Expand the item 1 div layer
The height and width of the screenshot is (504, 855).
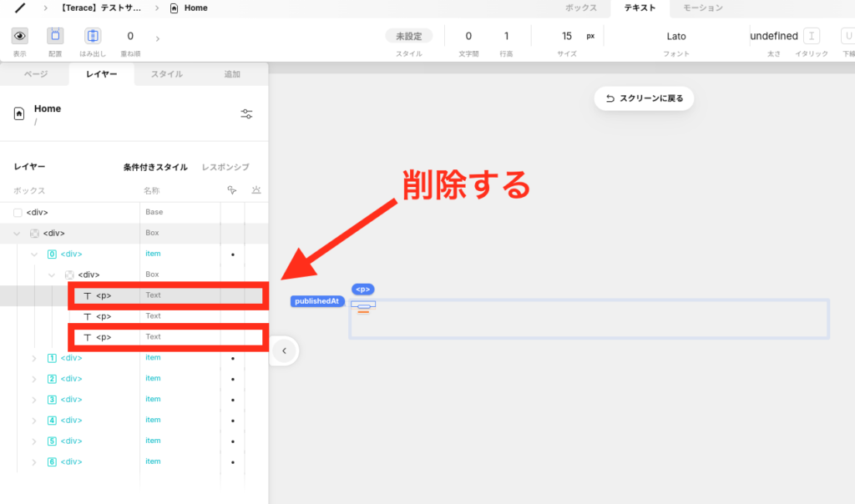coord(34,358)
